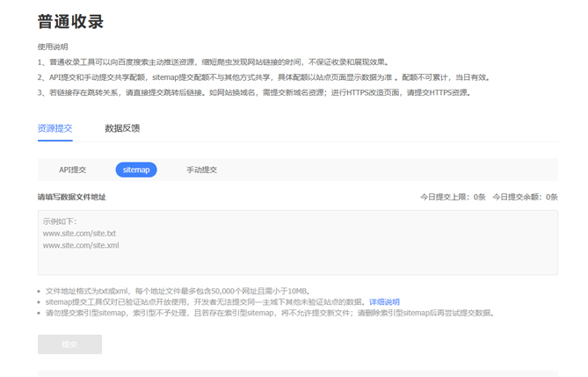This screenshot has width=588, height=377.
Task: Click the 今日提交余额 remaining quota text
Action: (x=525, y=197)
